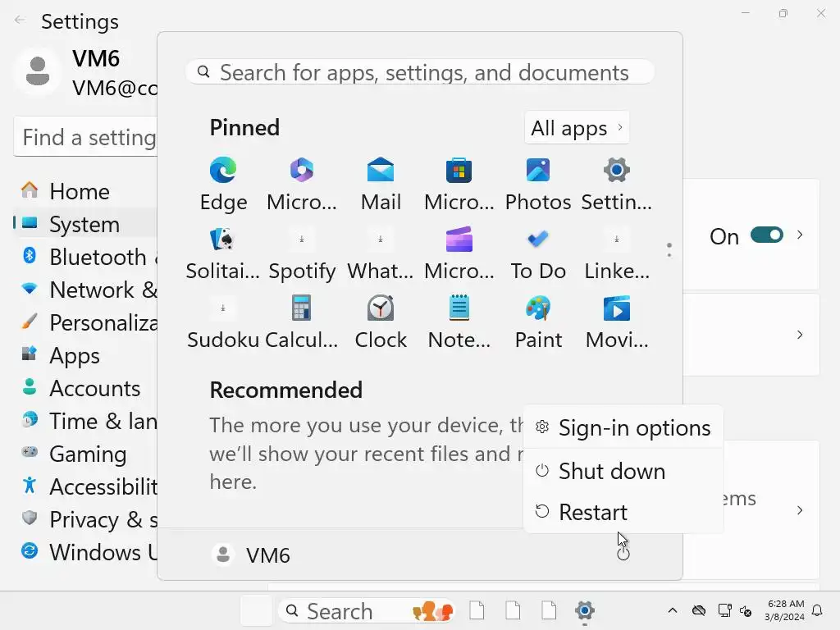
Task: Click muted volume tray icon
Action: [x=746, y=610]
